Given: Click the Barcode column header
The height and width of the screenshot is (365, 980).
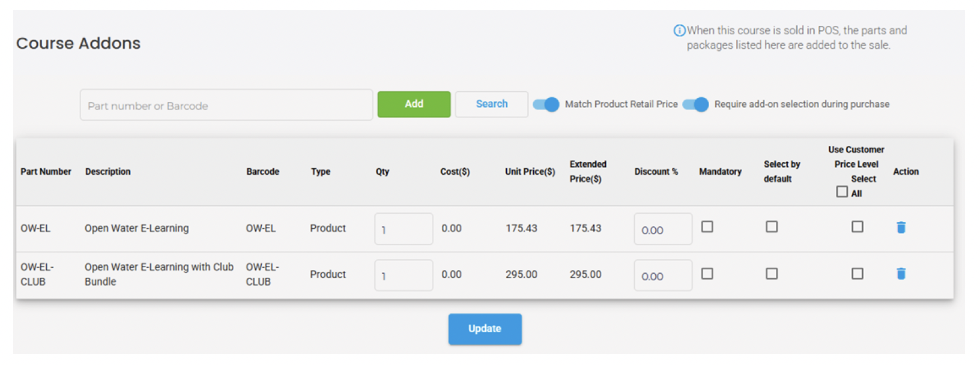Looking at the screenshot, I should click(262, 172).
